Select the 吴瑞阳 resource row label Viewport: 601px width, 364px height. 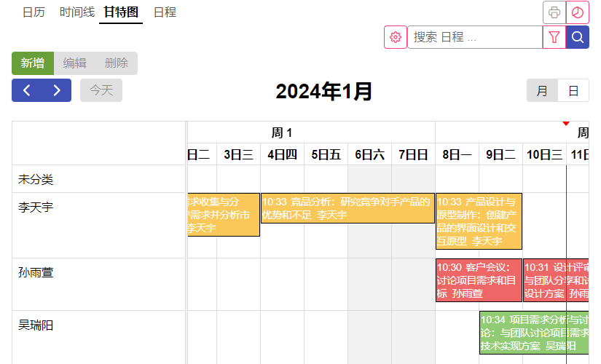pyautogui.click(x=36, y=325)
